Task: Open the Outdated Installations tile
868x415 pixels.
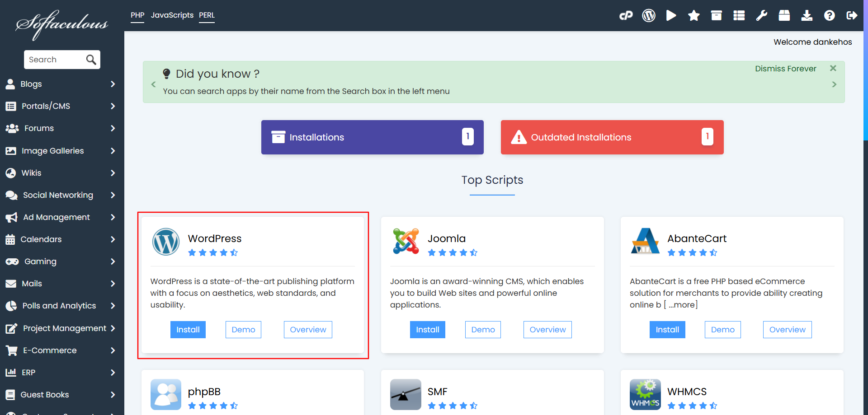Action: 612,137
